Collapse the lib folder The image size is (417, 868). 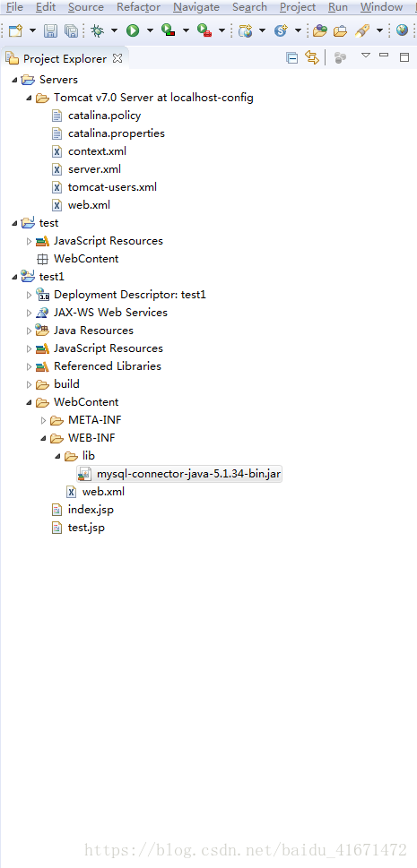pos(57,456)
